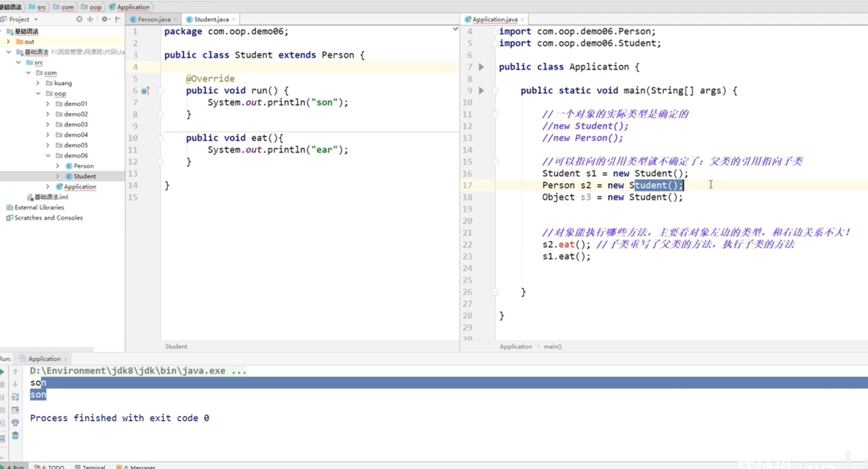Collapse the demo06 package folder
Image resolution: width=868 pixels, height=469 pixels.
[48, 155]
